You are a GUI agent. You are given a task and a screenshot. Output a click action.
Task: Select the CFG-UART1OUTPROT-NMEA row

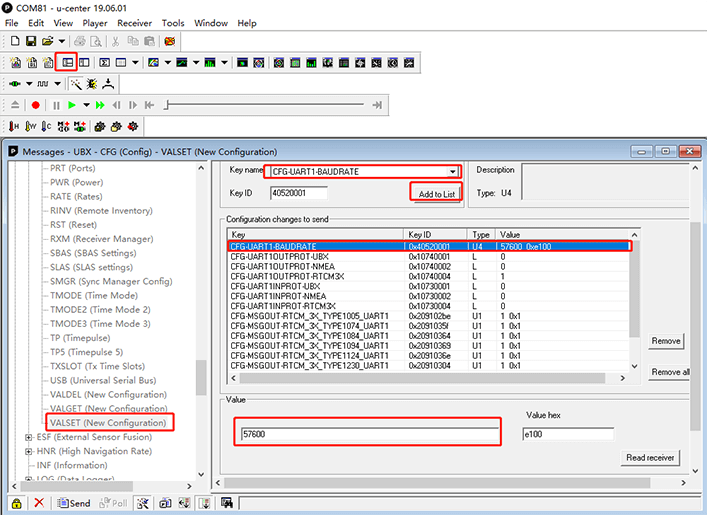click(x=428, y=267)
